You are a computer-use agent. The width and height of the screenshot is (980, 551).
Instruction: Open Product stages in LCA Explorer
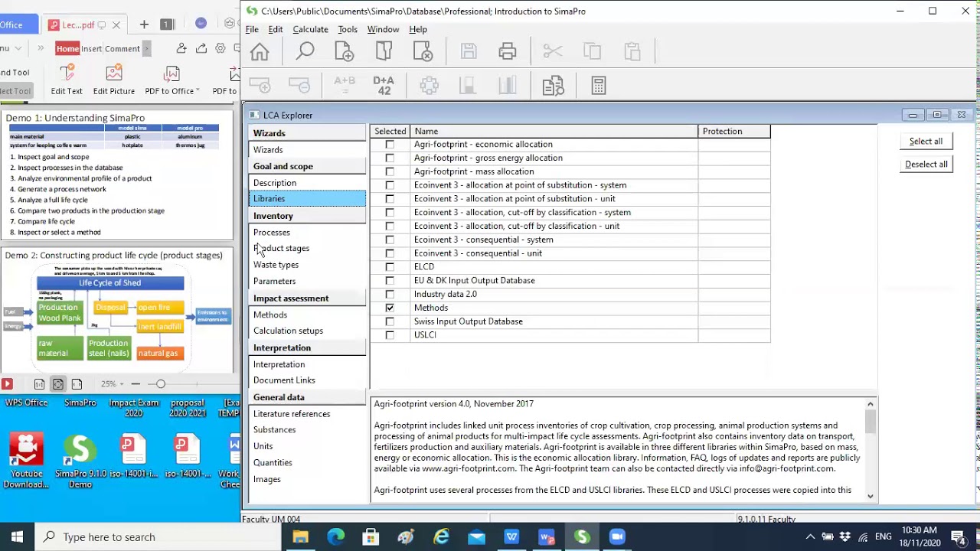[x=281, y=249]
